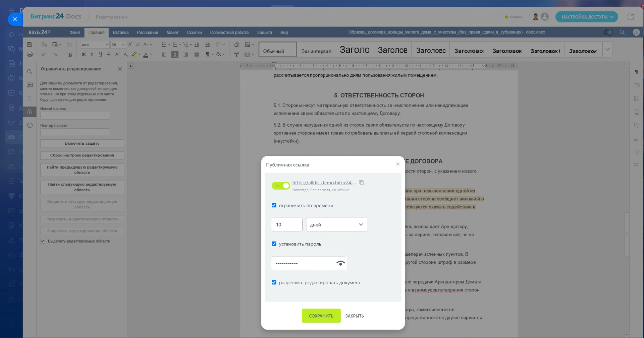Screen dimensions: 644x338
Task: Center-align the paragraph text
Action: click(175, 54)
